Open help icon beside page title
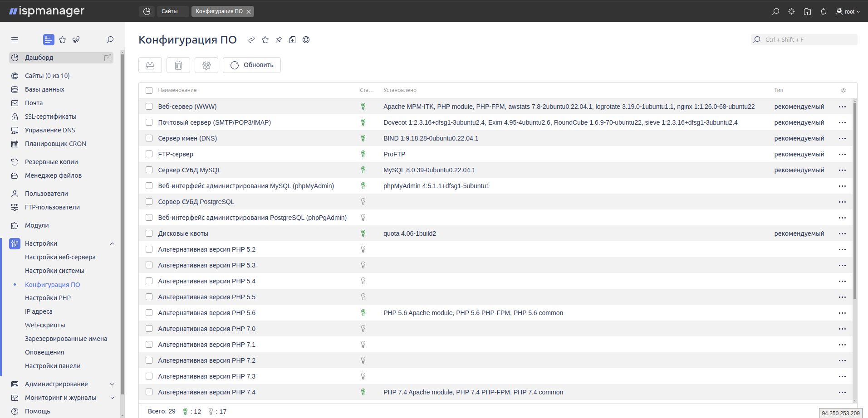Image resolution: width=868 pixels, height=418 pixels. (x=306, y=40)
